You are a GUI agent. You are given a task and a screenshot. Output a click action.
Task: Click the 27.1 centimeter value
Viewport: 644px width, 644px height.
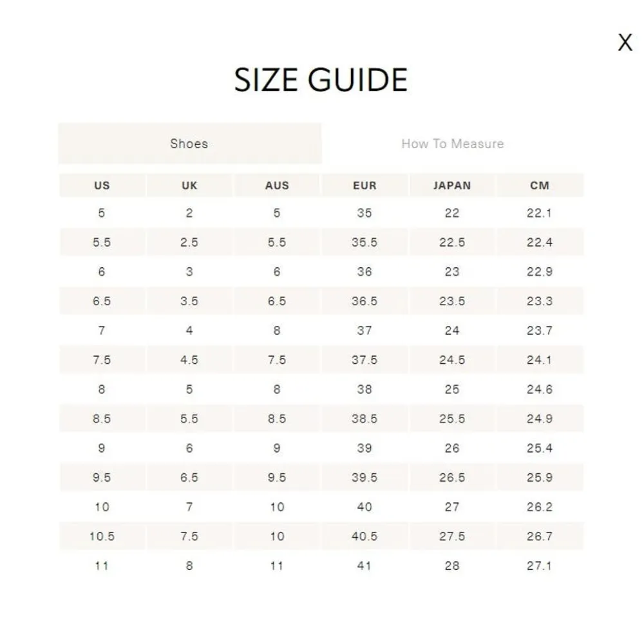click(540, 566)
